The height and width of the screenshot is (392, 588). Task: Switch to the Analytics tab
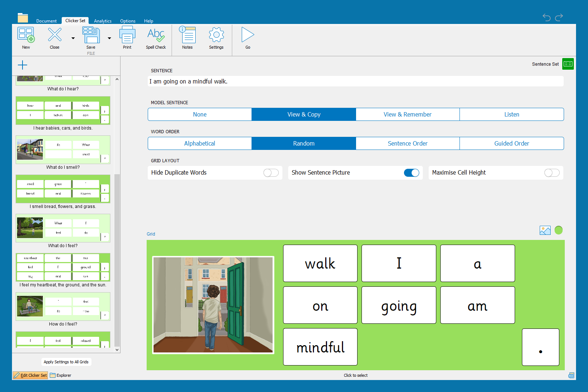(x=103, y=21)
